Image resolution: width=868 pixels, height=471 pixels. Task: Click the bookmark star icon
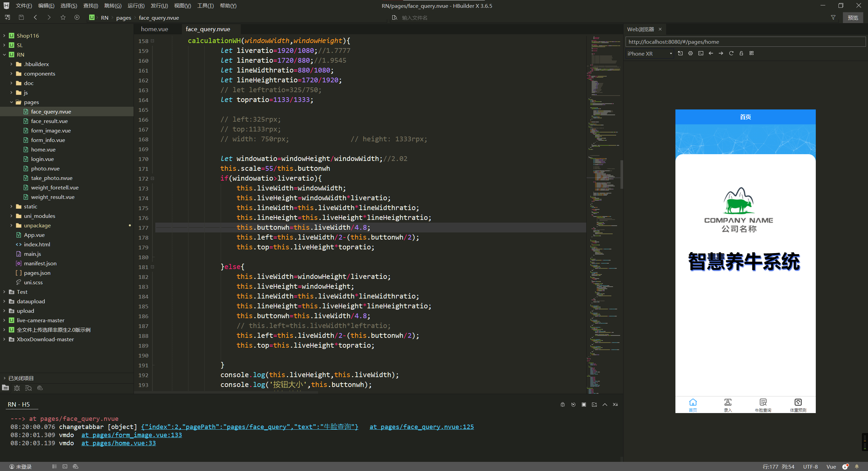pos(63,17)
